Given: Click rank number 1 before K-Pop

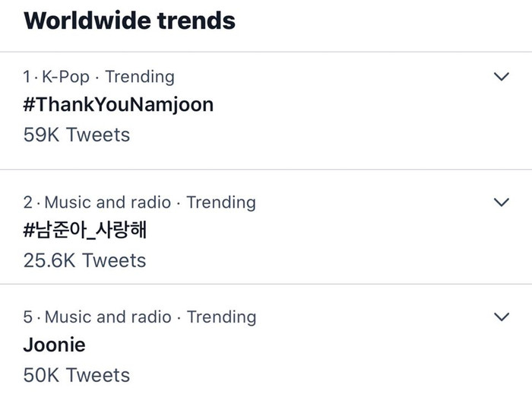Looking at the screenshot, I should pyautogui.click(x=27, y=76).
